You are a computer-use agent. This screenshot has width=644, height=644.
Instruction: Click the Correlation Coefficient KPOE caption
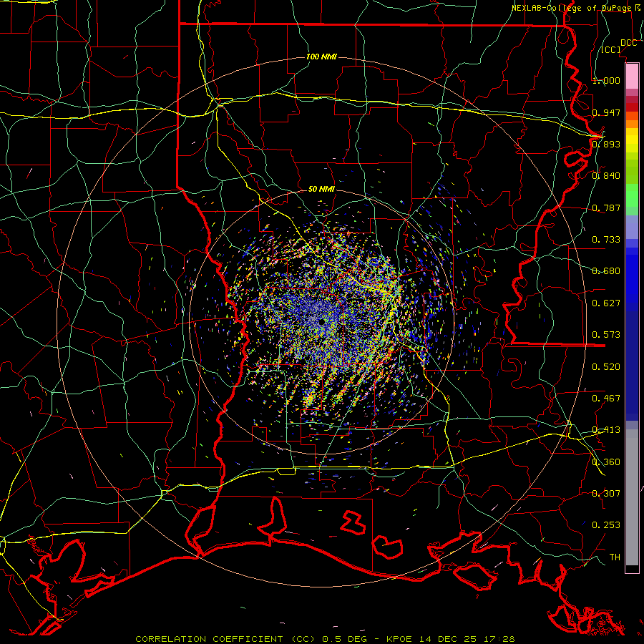[x=325, y=639]
